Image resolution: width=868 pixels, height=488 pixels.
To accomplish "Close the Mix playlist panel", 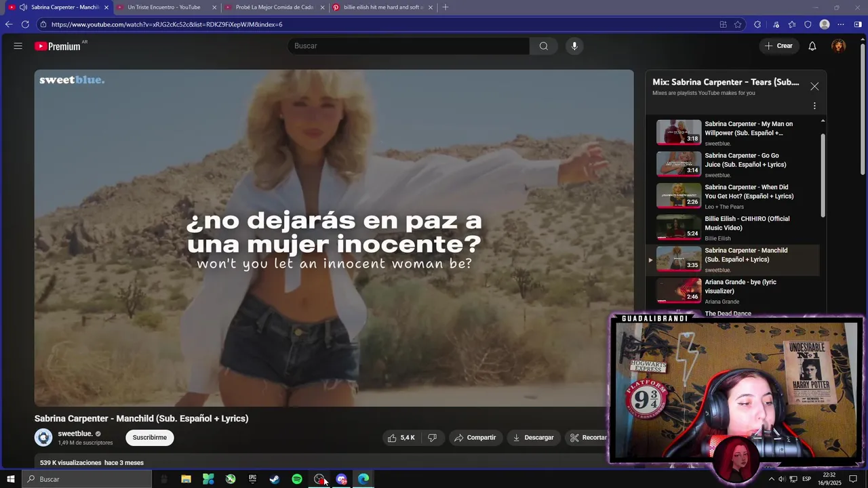I will [814, 86].
